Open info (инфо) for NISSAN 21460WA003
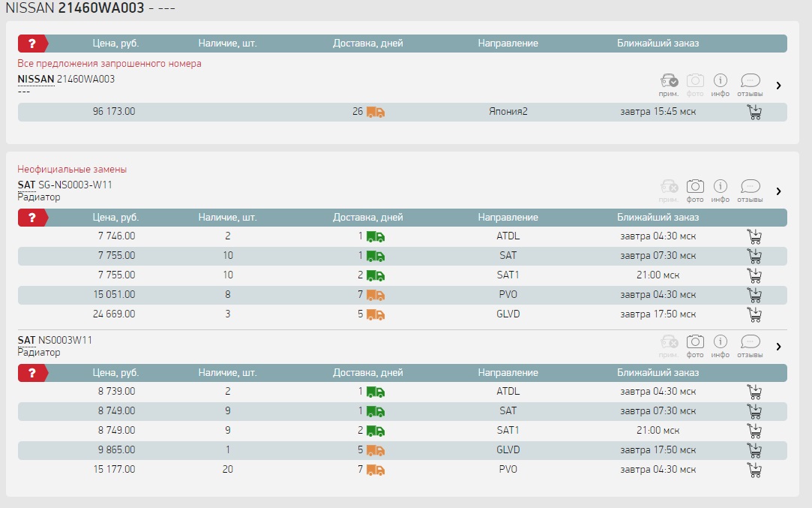This screenshot has height=508, width=812. pos(721,85)
